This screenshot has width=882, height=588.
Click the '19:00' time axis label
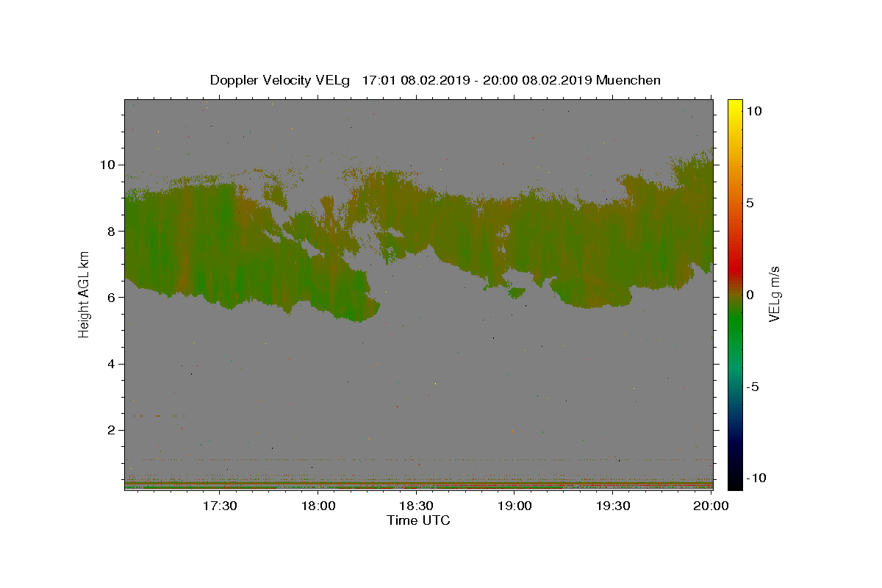click(514, 506)
